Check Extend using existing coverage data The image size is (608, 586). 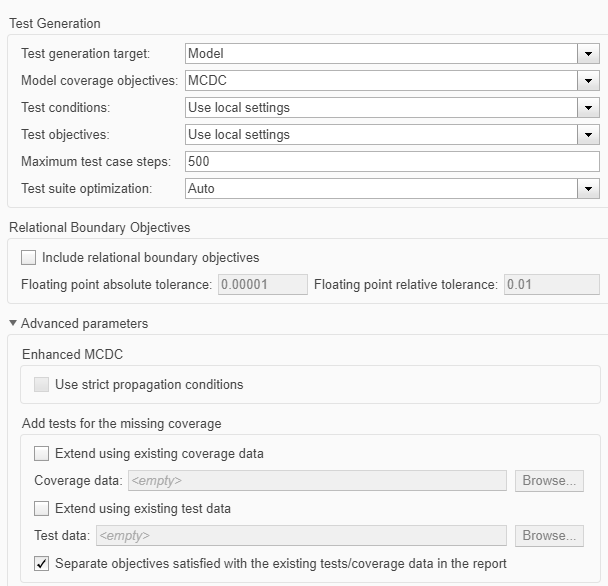pyautogui.click(x=42, y=454)
